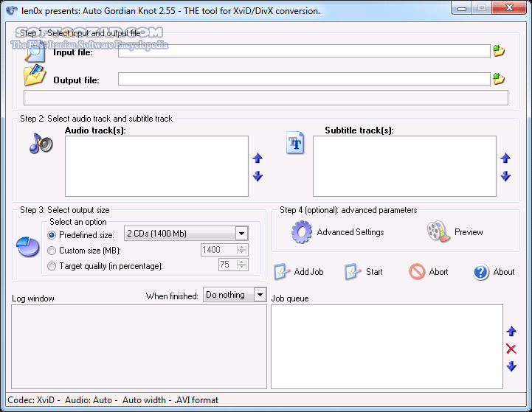Select the Custom size (MB) option
Viewport: 532px width, 412px height.
tap(52, 250)
